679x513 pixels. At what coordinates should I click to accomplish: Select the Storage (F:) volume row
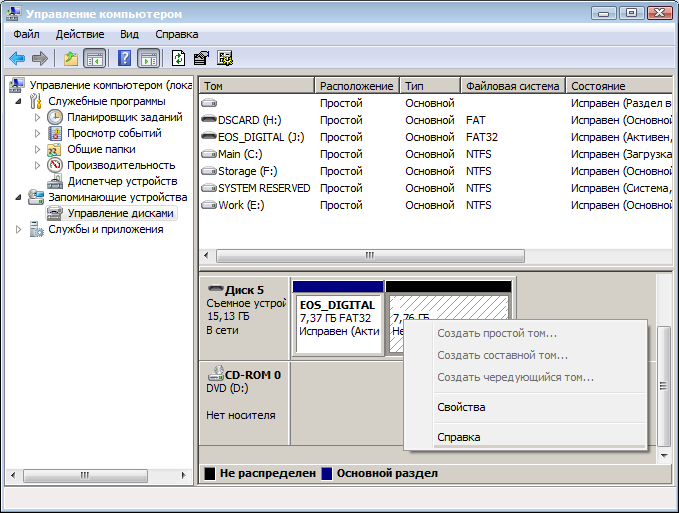250,171
